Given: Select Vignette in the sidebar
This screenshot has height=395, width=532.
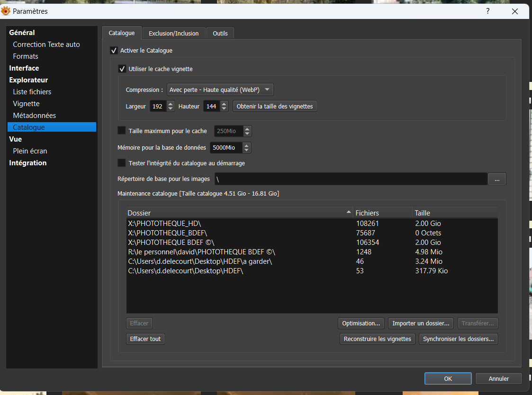Looking at the screenshot, I should [x=26, y=104].
